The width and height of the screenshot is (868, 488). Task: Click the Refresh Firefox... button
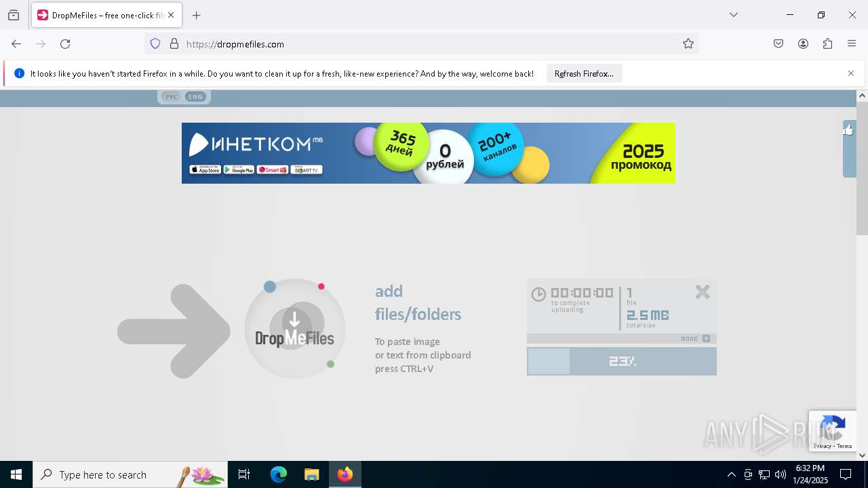584,74
